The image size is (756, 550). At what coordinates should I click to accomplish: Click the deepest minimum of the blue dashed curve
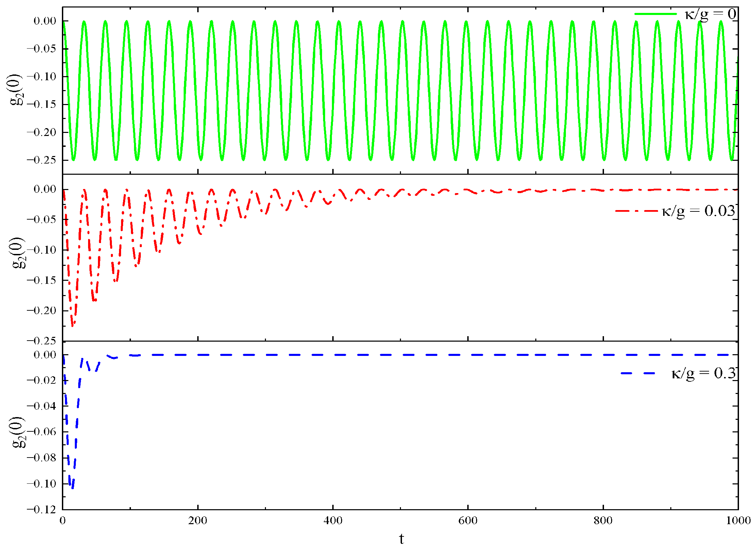click(72, 487)
